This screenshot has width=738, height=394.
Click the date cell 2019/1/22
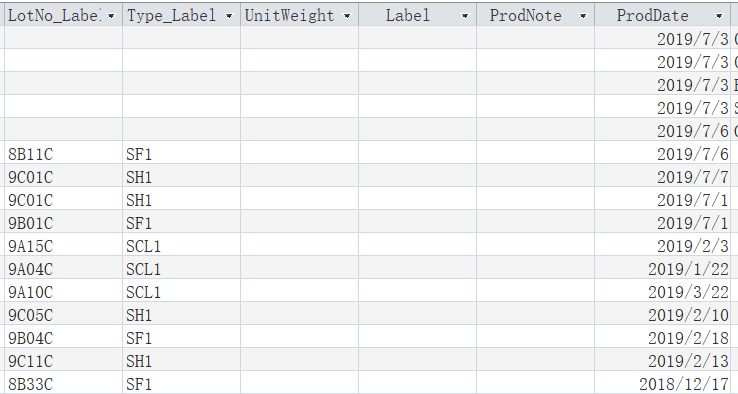[x=662, y=269]
